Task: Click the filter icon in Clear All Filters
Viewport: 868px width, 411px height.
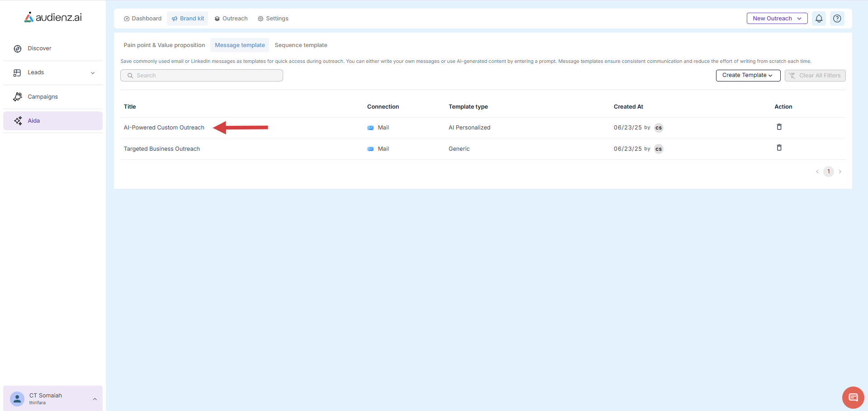Action: [x=792, y=76]
